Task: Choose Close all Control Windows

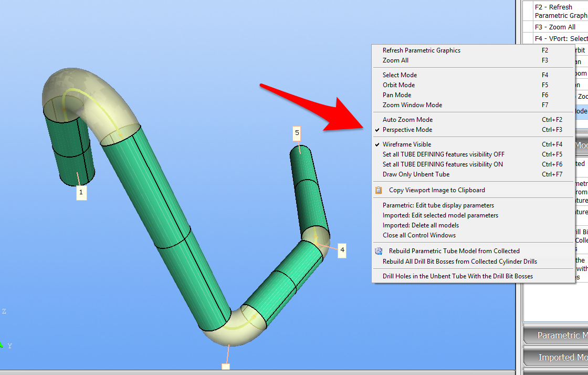Action: (x=419, y=235)
